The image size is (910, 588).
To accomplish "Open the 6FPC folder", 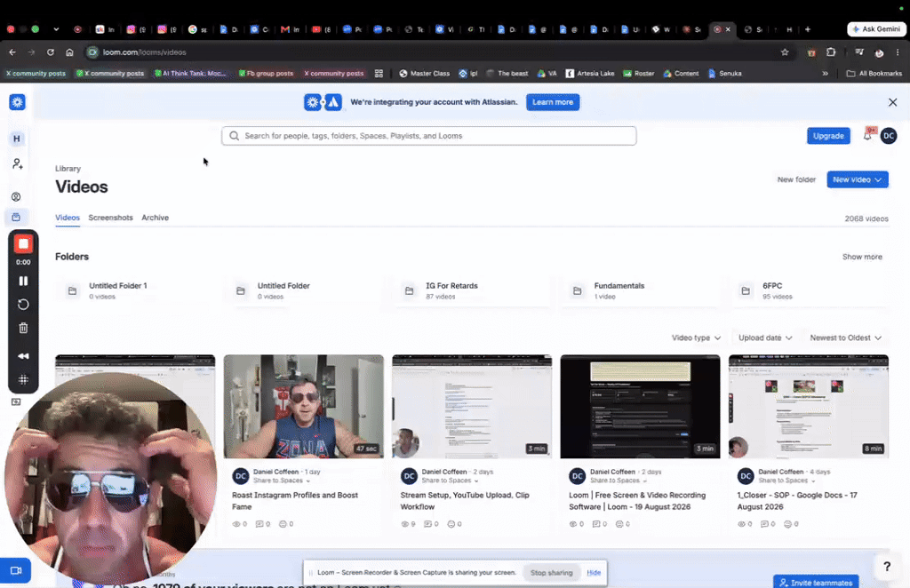I will point(810,290).
